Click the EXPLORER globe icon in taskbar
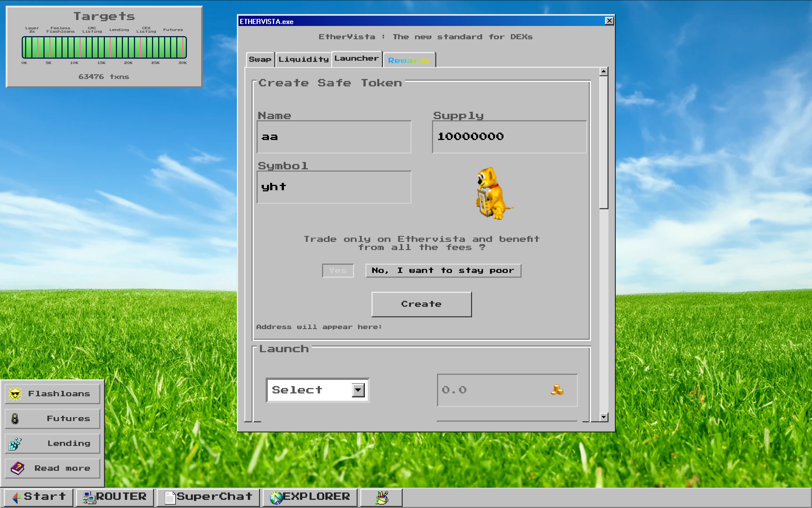This screenshot has height=508, width=812. click(276, 498)
